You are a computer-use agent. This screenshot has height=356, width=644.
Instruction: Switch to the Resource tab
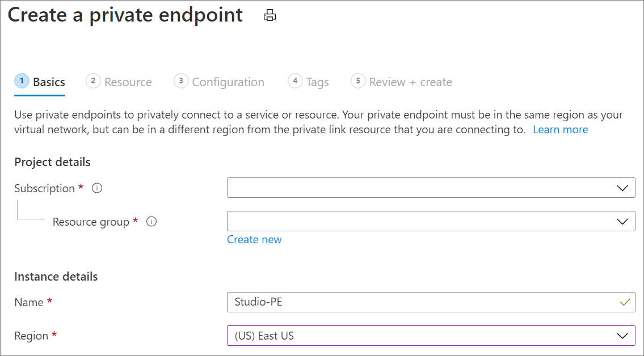128,82
